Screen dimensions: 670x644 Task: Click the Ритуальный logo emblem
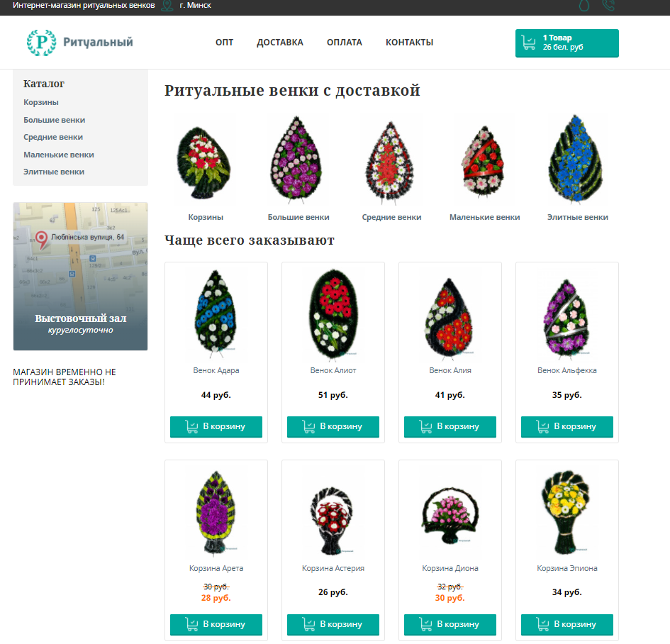[x=41, y=43]
